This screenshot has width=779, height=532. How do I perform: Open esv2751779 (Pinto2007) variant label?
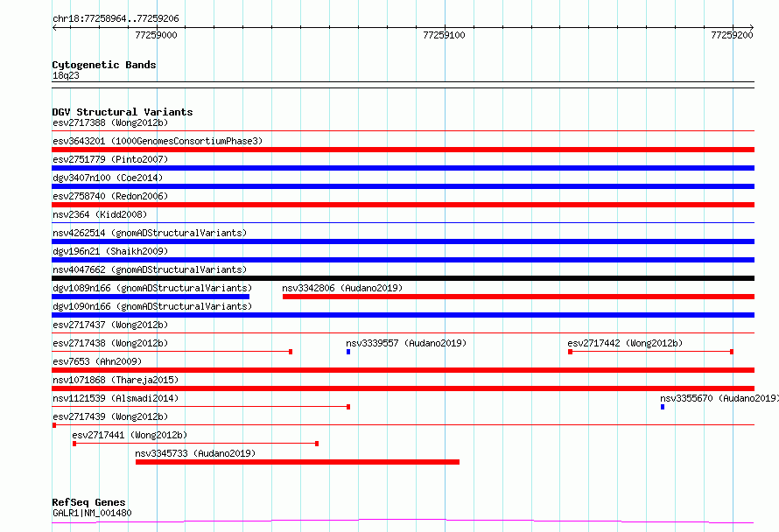[110, 159]
